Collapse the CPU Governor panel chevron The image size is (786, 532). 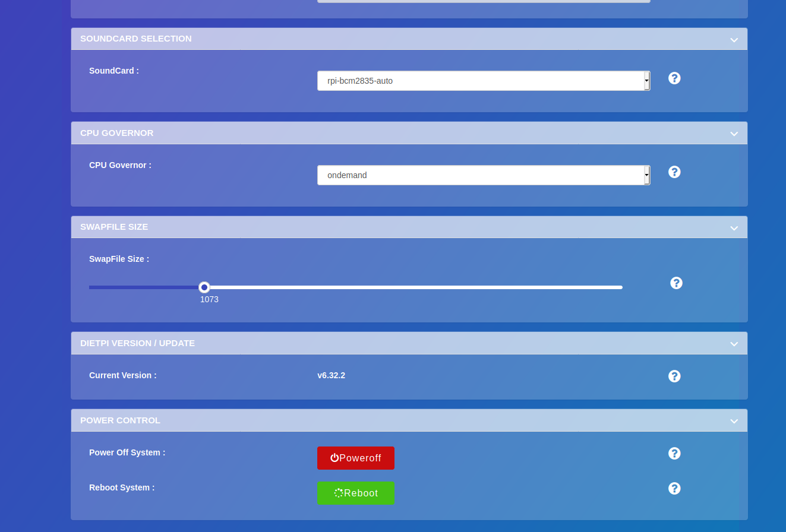[x=734, y=134]
